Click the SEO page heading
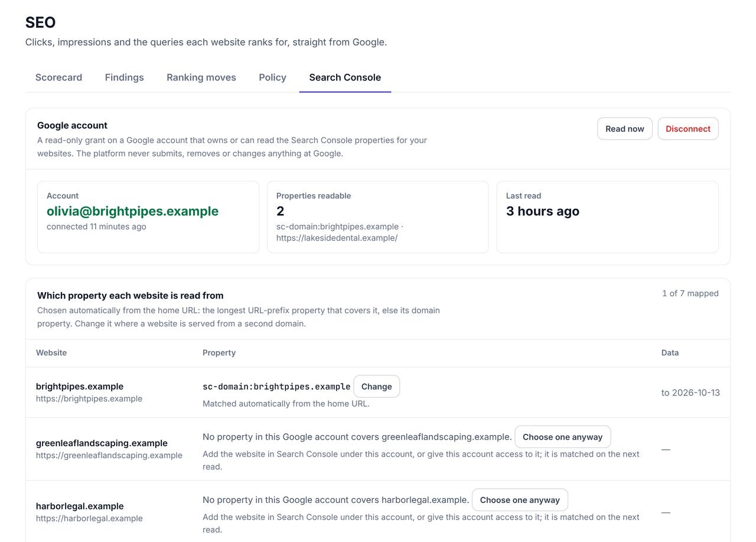 click(x=41, y=22)
